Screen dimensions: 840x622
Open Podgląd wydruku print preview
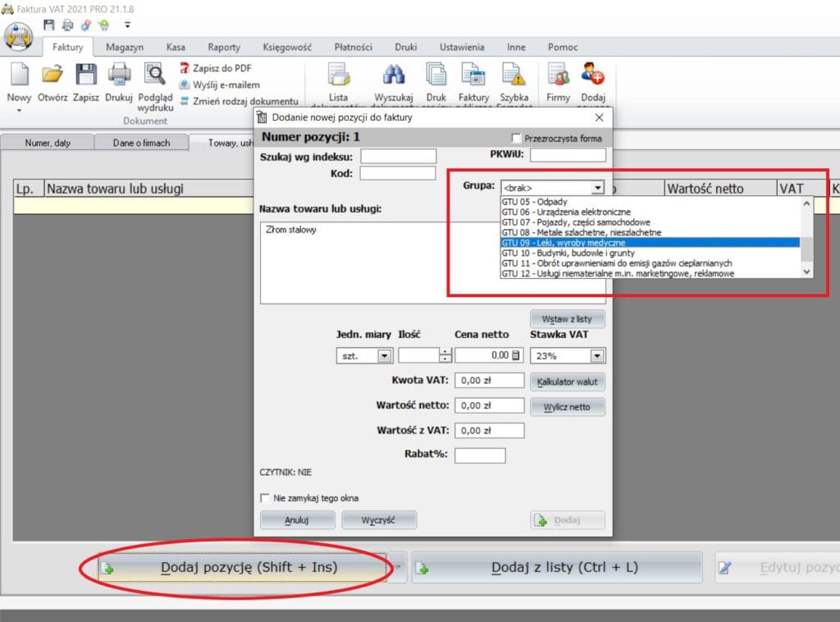pos(154,76)
